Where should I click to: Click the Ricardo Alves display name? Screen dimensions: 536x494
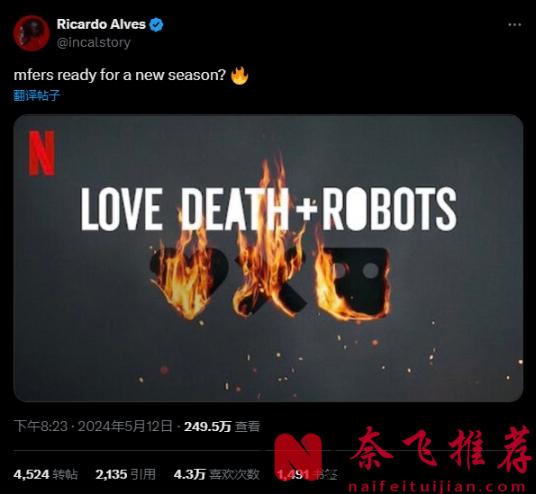coord(101,24)
